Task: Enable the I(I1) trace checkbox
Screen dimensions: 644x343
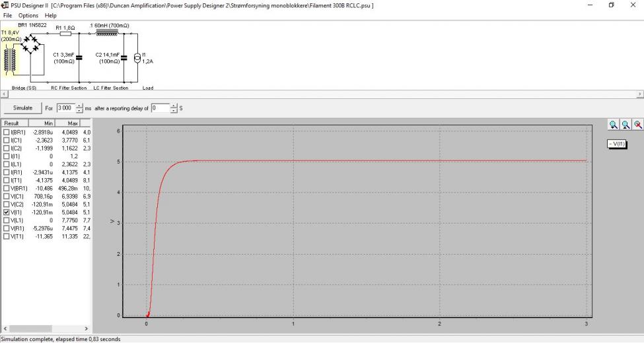Action: 6,156
